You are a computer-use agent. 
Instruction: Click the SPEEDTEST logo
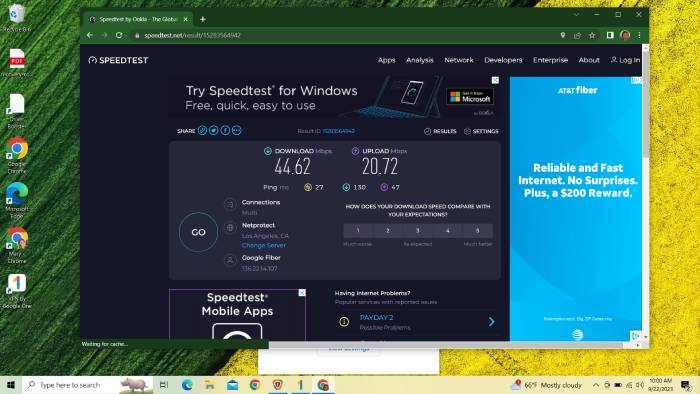coord(118,60)
